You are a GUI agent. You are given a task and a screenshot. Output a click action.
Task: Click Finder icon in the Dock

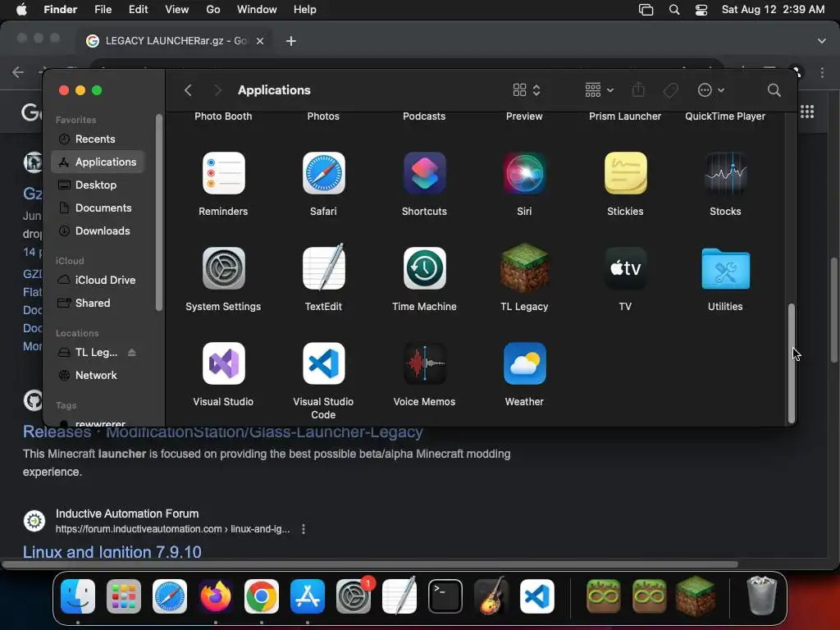pyautogui.click(x=78, y=596)
